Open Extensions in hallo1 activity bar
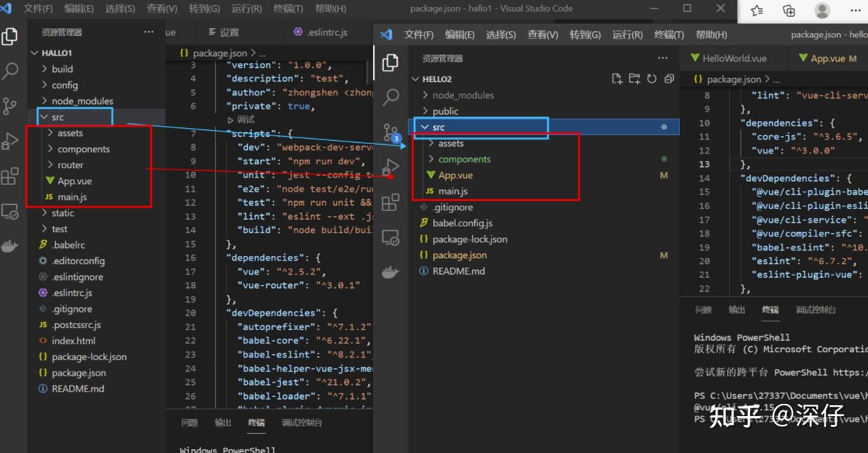The width and height of the screenshot is (868, 453). coord(10,176)
